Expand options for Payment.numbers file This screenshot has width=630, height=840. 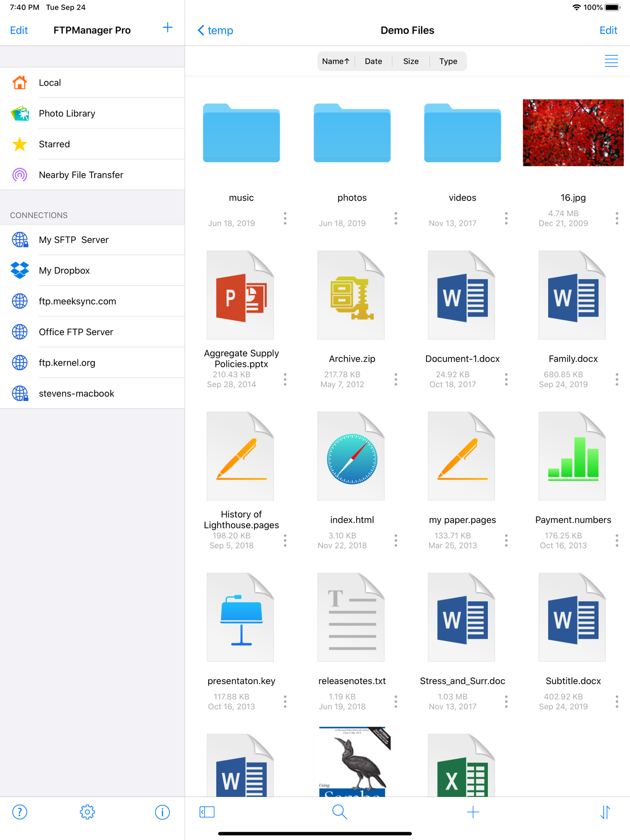click(x=616, y=541)
